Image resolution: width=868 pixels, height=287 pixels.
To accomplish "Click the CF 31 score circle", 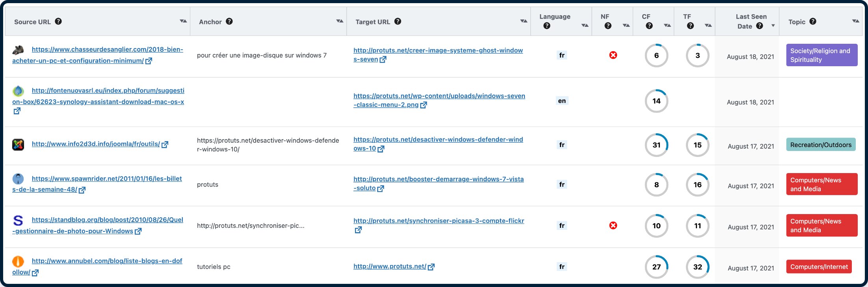I will (x=656, y=145).
